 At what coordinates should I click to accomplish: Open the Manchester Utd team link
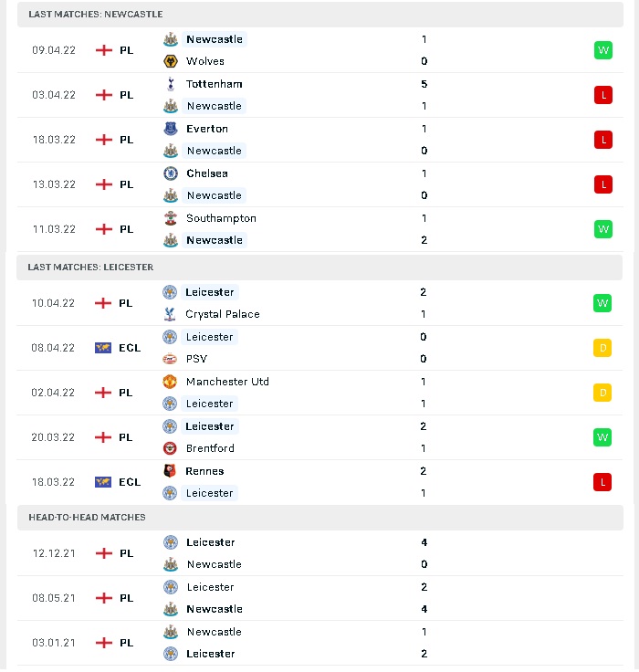(x=227, y=382)
